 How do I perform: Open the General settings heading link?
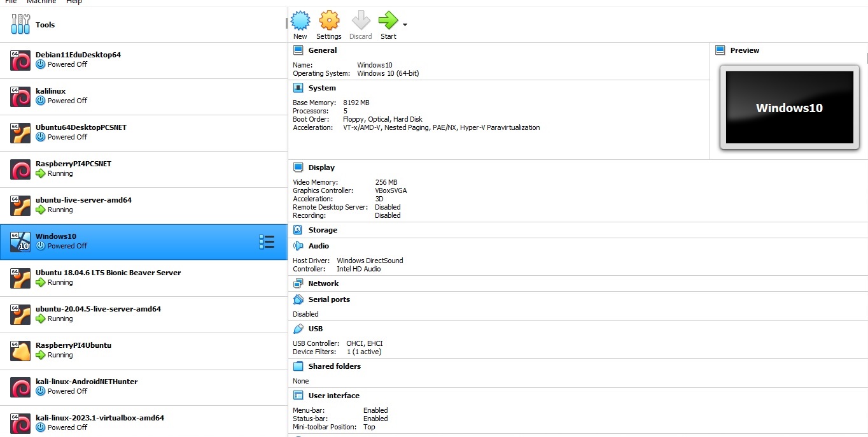[323, 50]
